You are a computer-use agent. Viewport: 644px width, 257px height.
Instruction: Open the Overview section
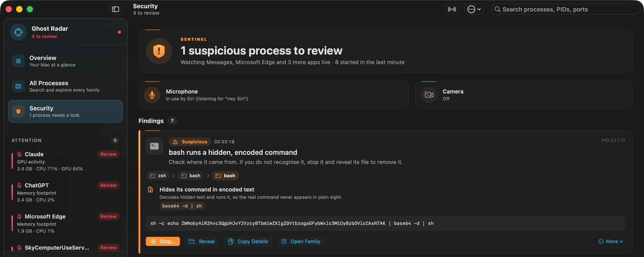click(x=66, y=61)
